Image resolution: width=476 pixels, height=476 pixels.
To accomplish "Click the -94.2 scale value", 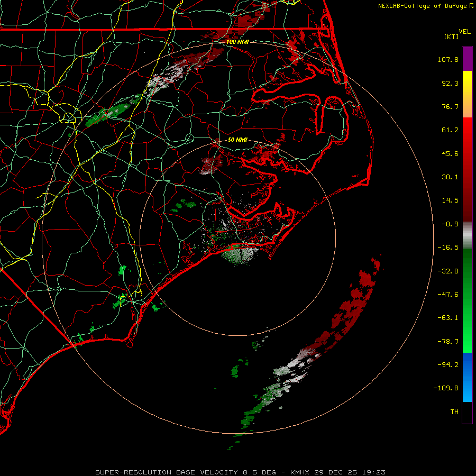I will (x=448, y=364).
